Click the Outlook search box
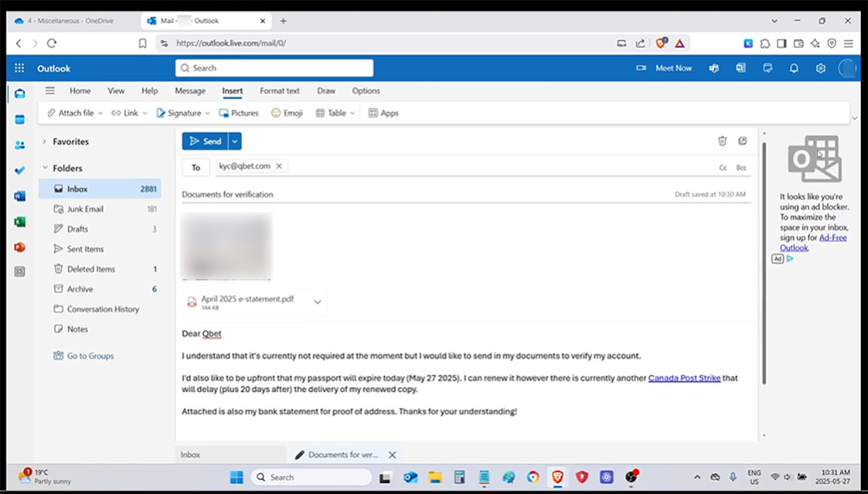Viewport: 868px width, 494px height. pos(274,68)
